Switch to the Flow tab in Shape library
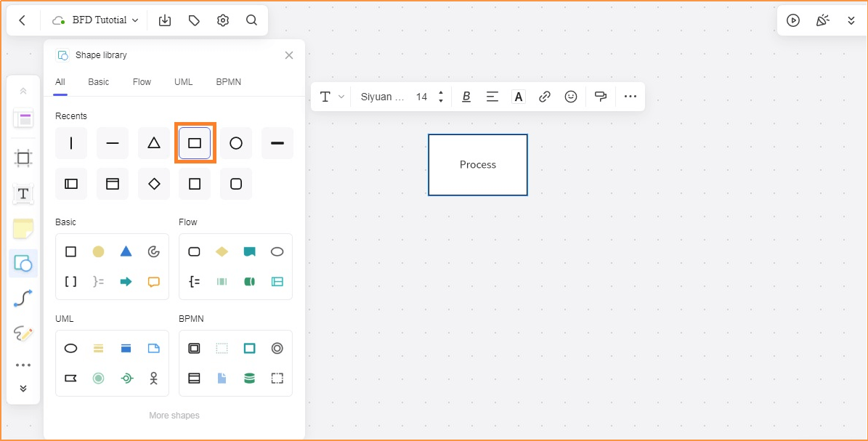 (x=142, y=81)
